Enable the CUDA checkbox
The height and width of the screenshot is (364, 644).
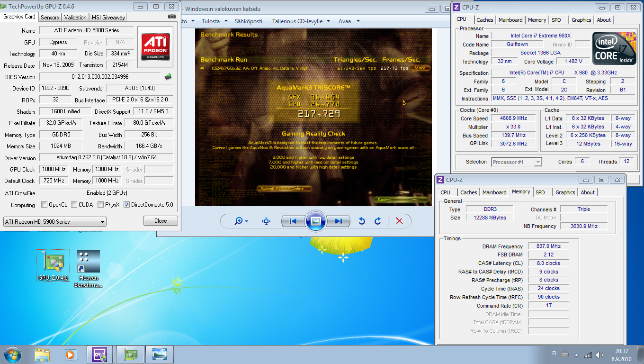(74, 205)
